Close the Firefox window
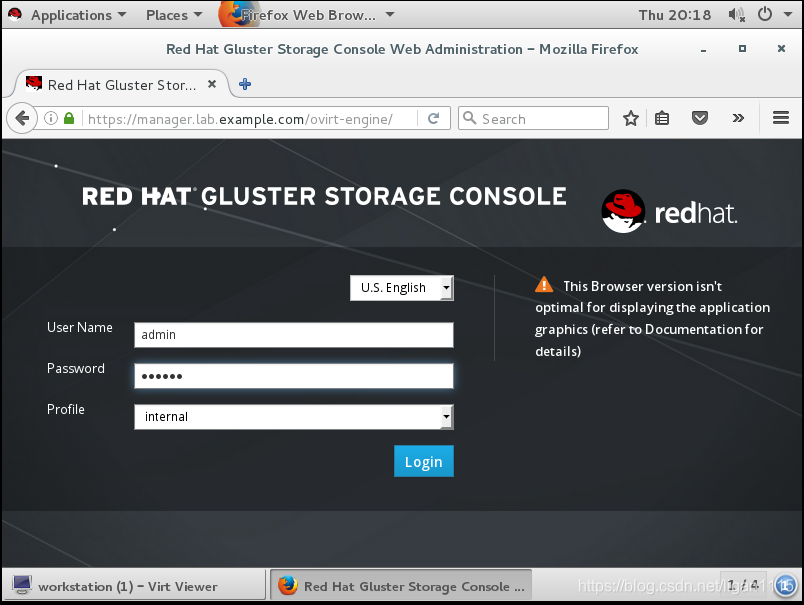 (x=781, y=49)
